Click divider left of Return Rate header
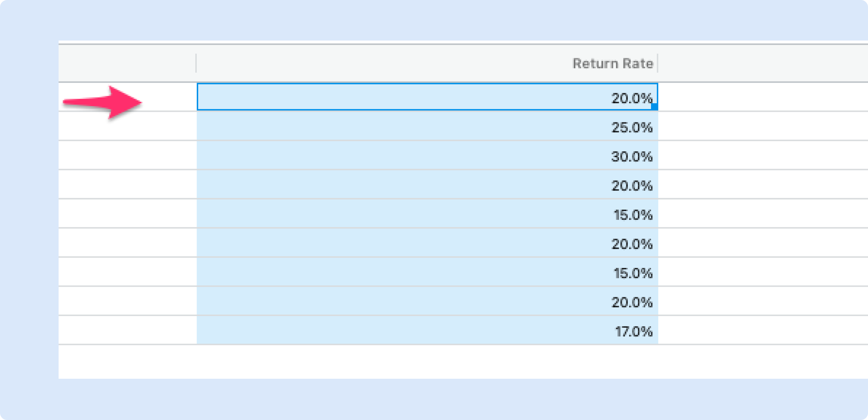The image size is (868, 420). click(196, 63)
